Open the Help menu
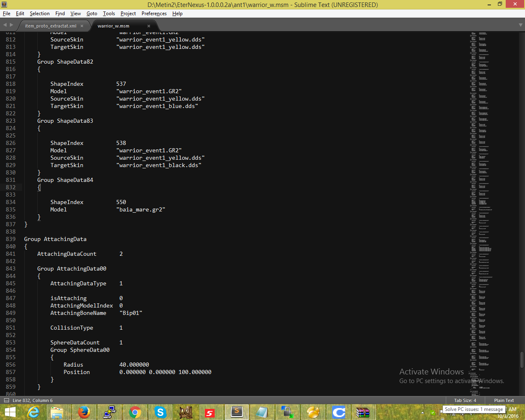The width and height of the screenshot is (525, 420). pos(177,14)
